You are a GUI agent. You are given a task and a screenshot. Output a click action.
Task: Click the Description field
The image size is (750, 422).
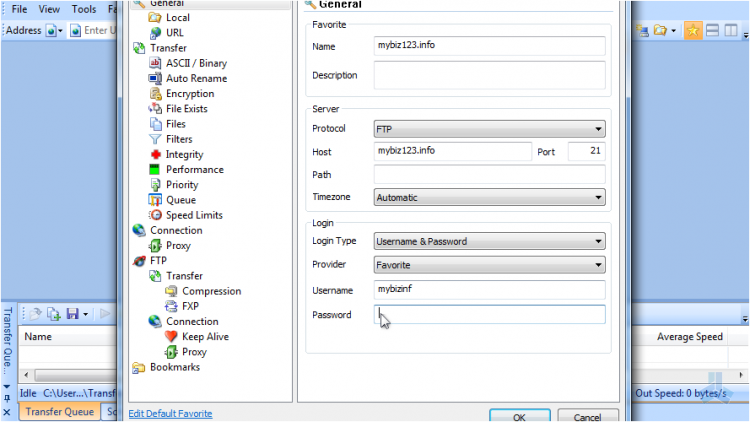[489, 75]
